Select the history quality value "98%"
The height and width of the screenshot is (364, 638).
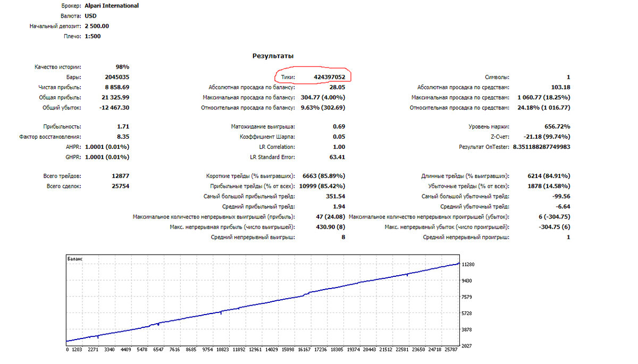click(x=122, y=67)
